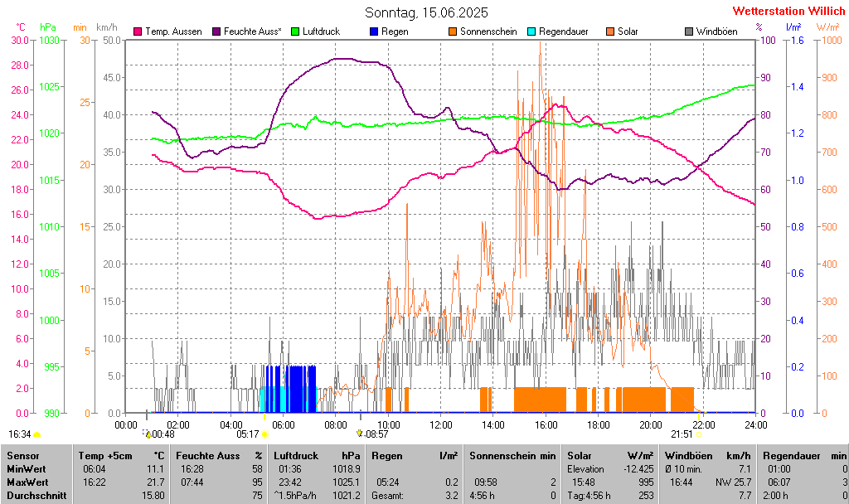
Task: Click the 'Feuchte Auss' table header
Action: click(x=208, y=457)
